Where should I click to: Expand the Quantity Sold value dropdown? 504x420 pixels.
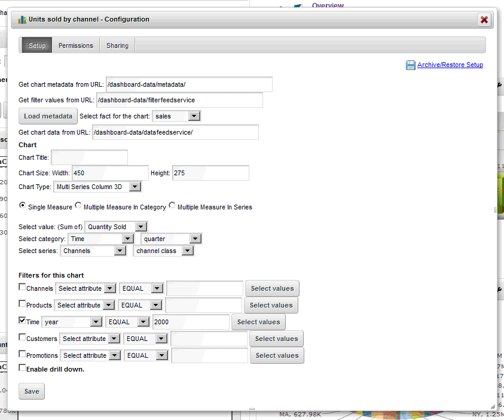[117, 227]
